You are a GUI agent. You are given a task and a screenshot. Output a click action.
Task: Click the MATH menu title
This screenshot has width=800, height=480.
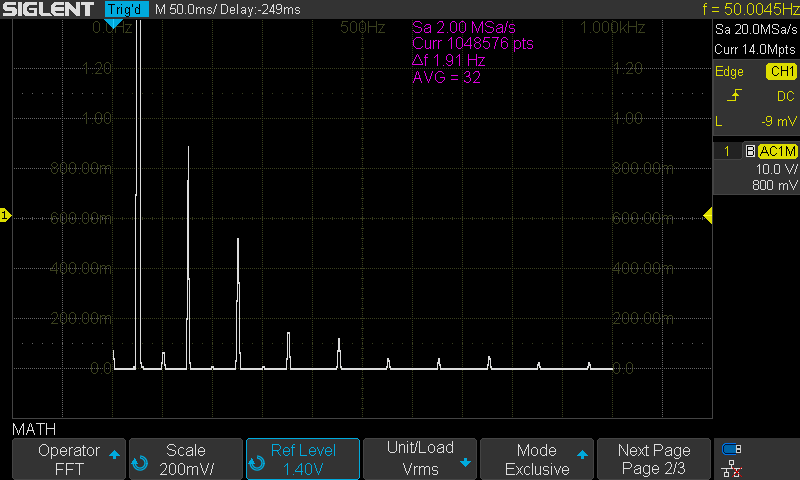coord(34,429)
